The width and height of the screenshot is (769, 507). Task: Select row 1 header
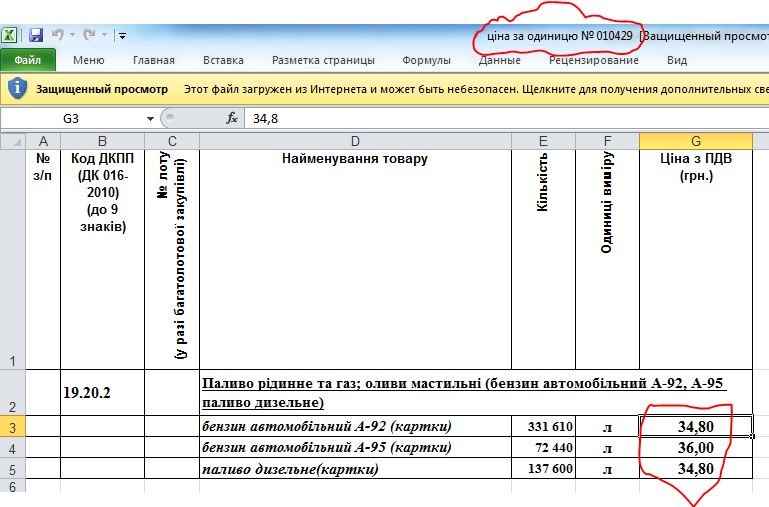click(x=13, y=259)
